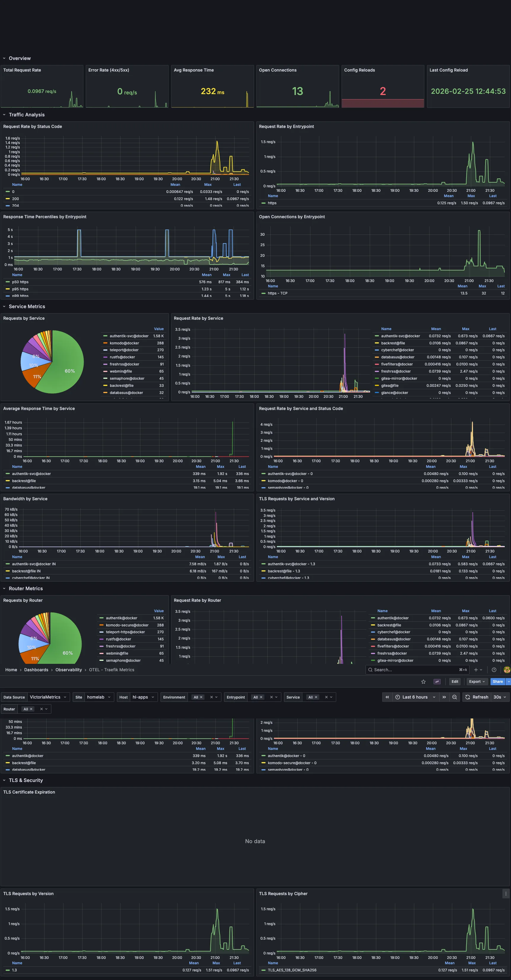This screenshot has height=980, width=511.
Task: Click the zoom out time range icon
Action: coord(454,697)
